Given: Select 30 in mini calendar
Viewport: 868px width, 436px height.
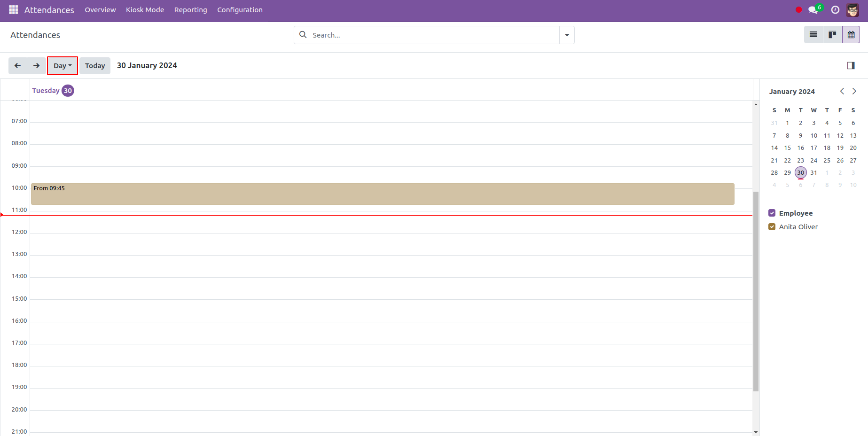Looking at the screenshot, I should tap(800, 173).
